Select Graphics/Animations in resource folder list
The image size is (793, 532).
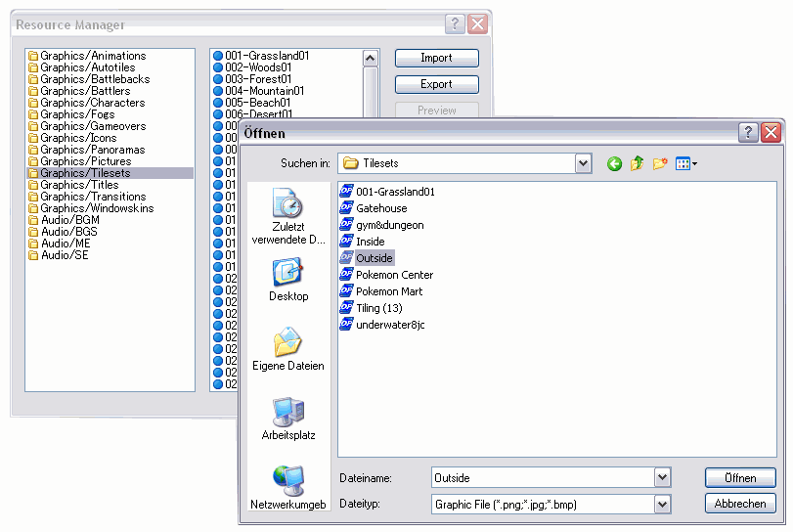tap(92, 56)
